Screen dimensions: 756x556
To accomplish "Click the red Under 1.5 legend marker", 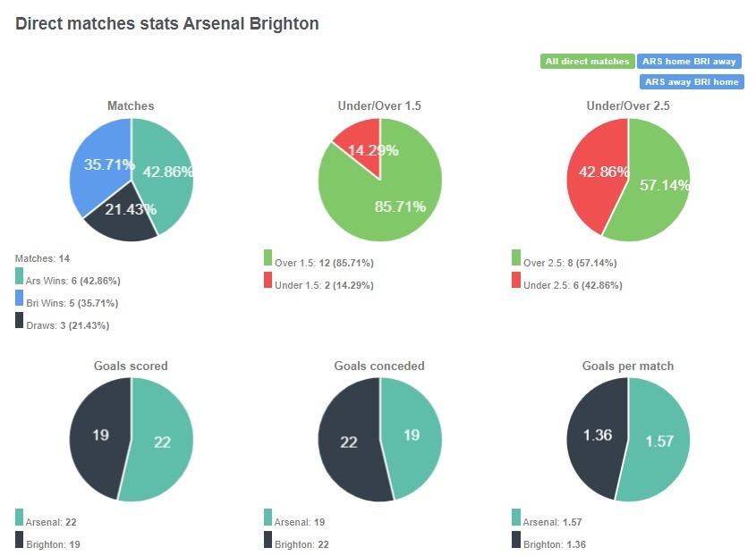I will 266,283.
